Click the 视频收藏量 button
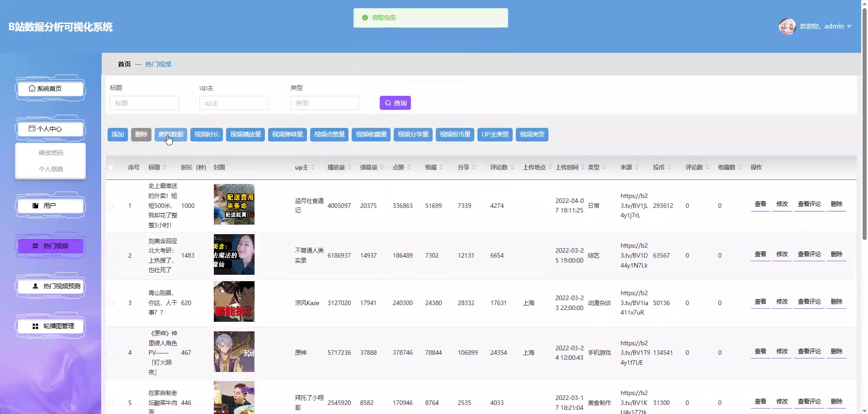 click(371, 135)
